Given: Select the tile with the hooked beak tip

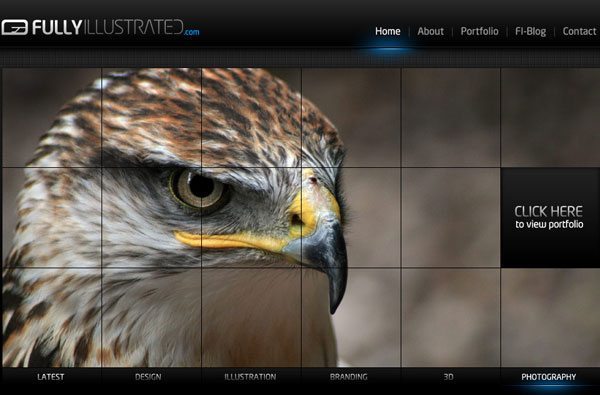Looking at the screenshot, I should 351,318.
